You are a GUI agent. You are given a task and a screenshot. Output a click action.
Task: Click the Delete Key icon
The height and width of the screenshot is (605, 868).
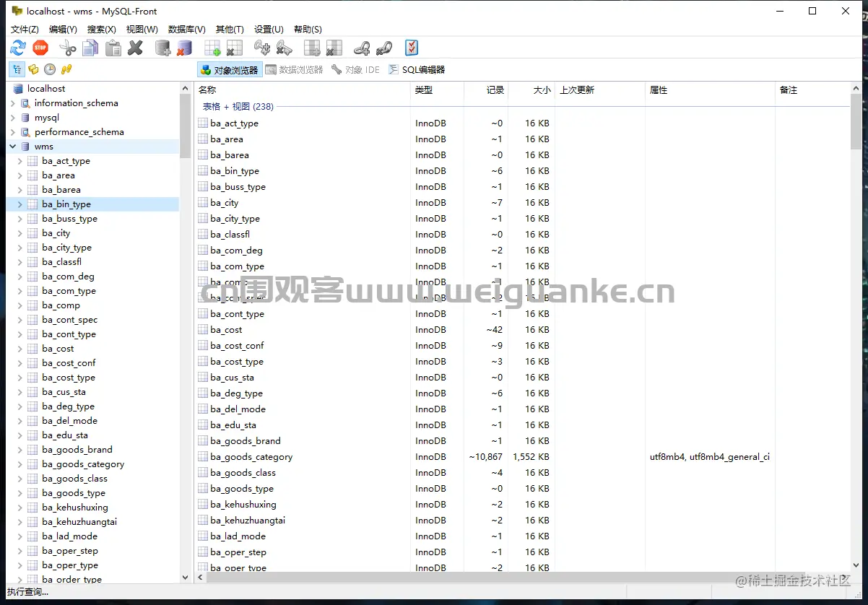click(x=284, y=48)
